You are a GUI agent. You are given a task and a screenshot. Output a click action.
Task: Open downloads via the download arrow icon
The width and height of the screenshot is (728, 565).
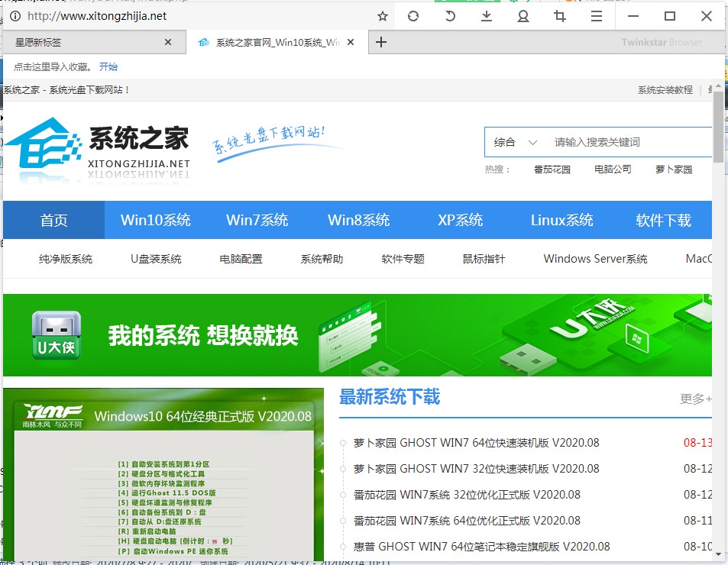tap(486, 17)
